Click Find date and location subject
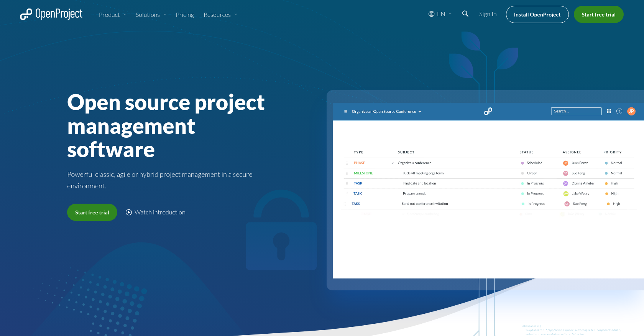 [419, 183]
